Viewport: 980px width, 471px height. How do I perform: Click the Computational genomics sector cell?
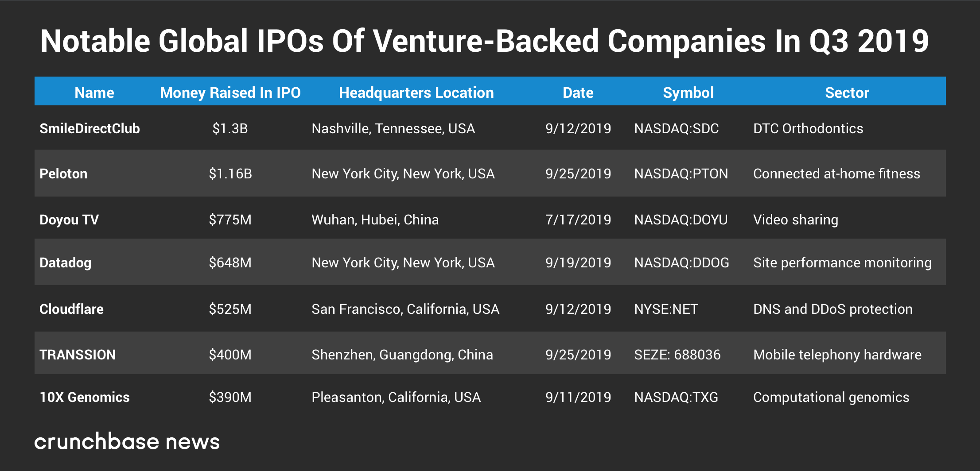(x=831, y=397)
